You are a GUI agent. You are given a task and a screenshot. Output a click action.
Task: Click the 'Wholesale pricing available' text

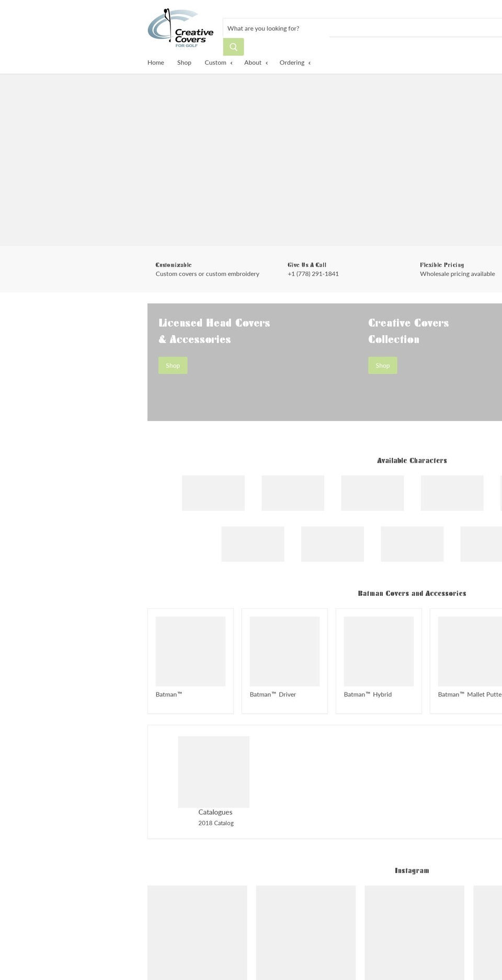click(x=458, y=274)
